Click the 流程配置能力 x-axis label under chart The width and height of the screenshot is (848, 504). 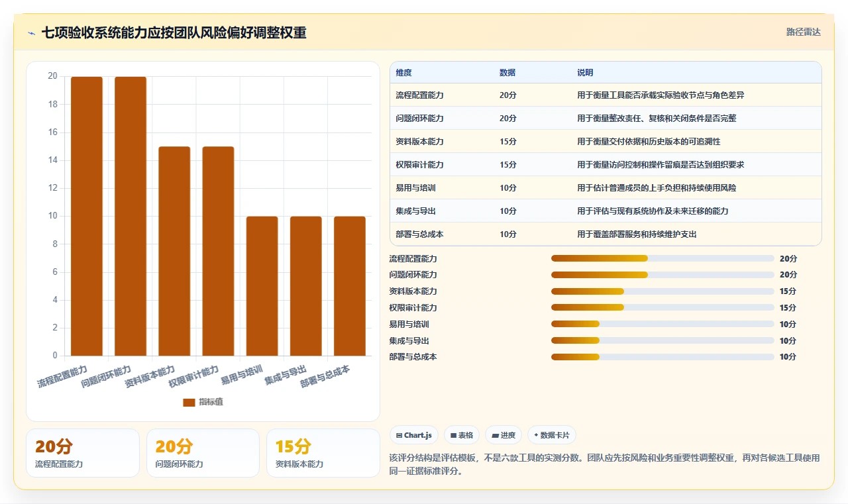click(63, 375)
